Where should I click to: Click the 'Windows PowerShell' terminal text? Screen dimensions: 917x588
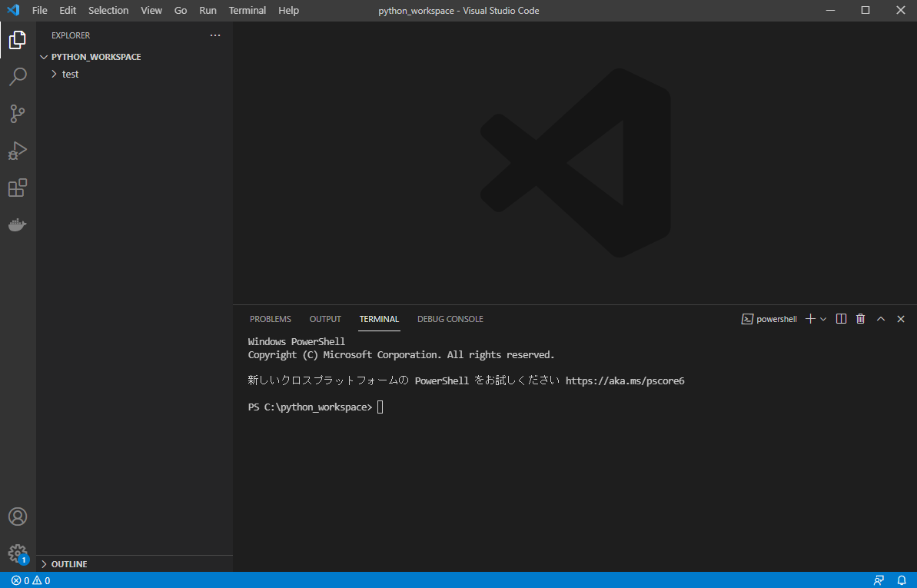coord(297,342)
